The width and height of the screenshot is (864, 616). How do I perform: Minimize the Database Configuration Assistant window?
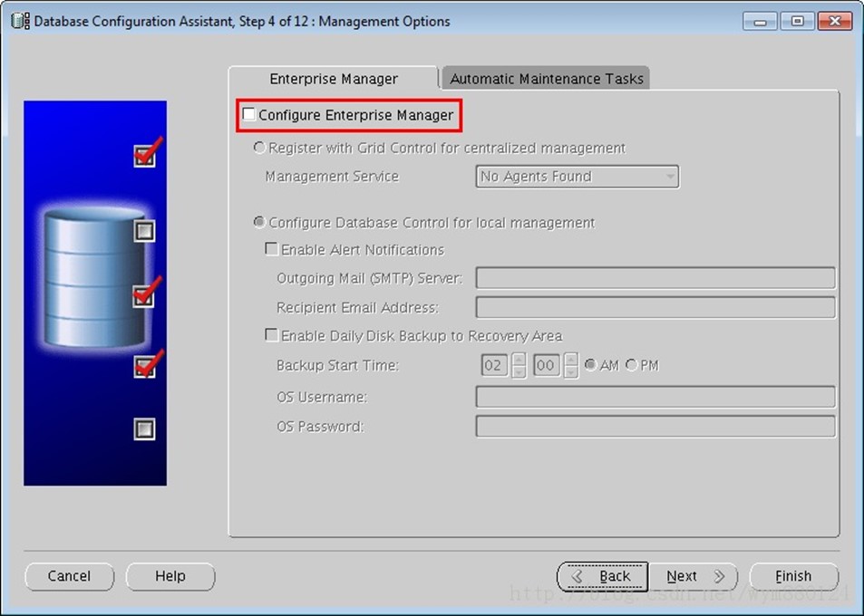[760, 22]
